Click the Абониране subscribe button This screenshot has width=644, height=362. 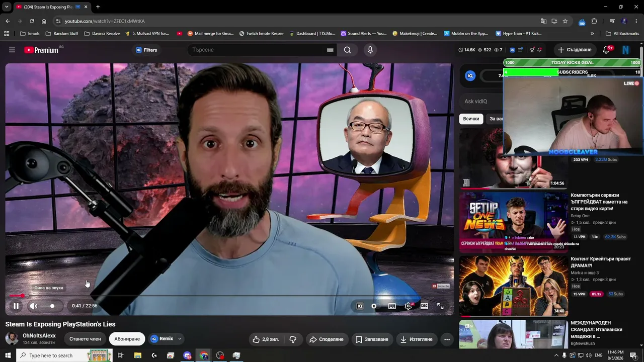127,339
